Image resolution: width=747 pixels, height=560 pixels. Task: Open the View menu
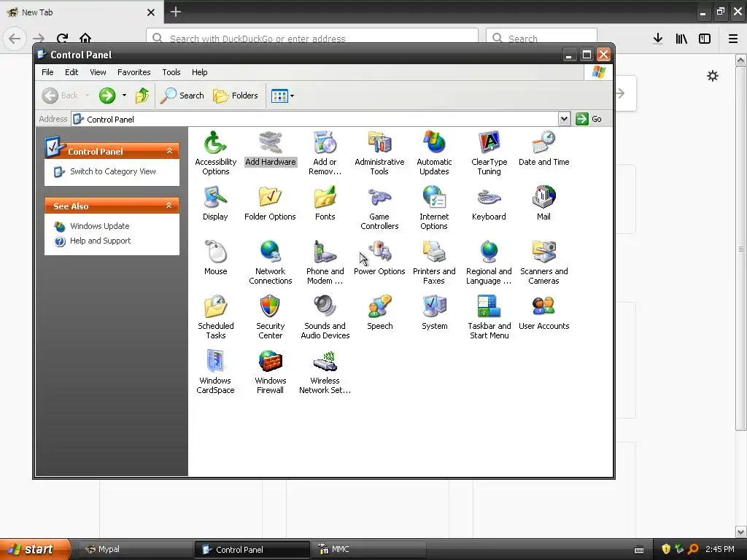coord(98,72)
